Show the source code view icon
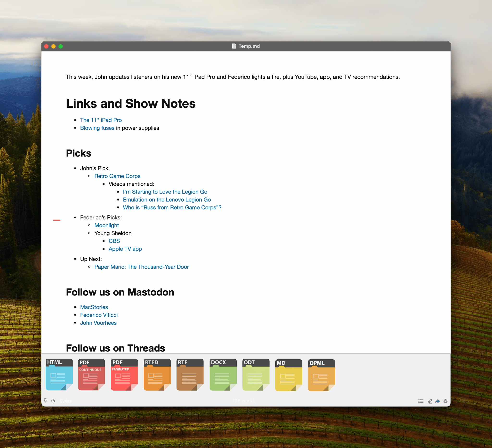 click(53, 401)
